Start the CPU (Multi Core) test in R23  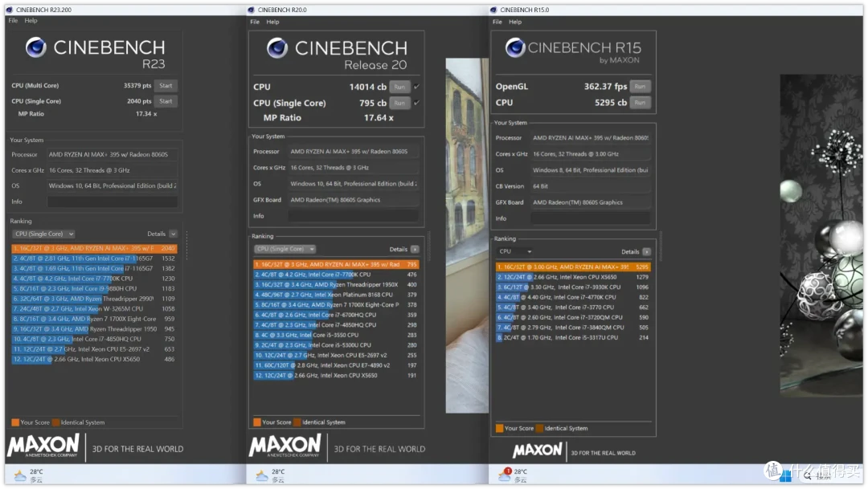[x=166, y=86]
